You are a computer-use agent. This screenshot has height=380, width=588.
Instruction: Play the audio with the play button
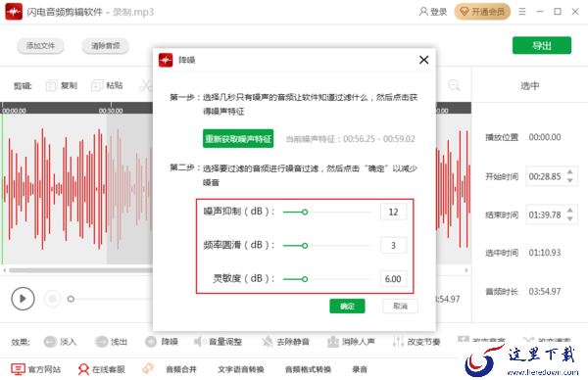coord(23,299)
